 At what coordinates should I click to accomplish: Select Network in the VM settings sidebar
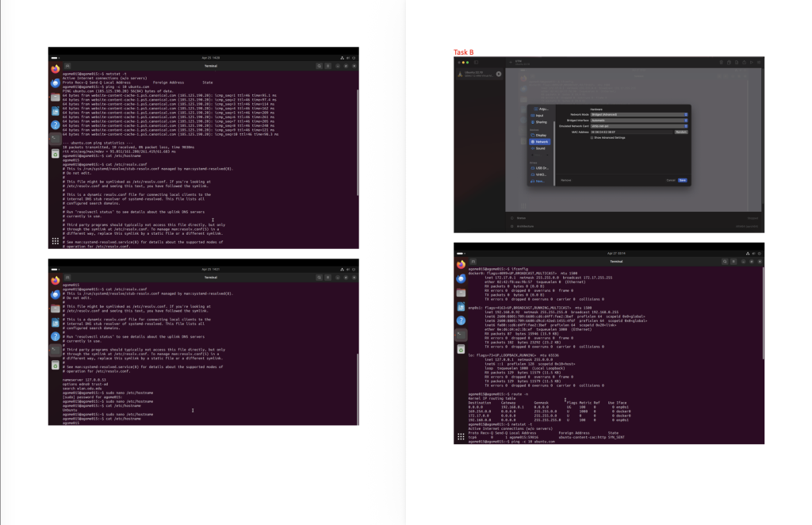[539, 141]
